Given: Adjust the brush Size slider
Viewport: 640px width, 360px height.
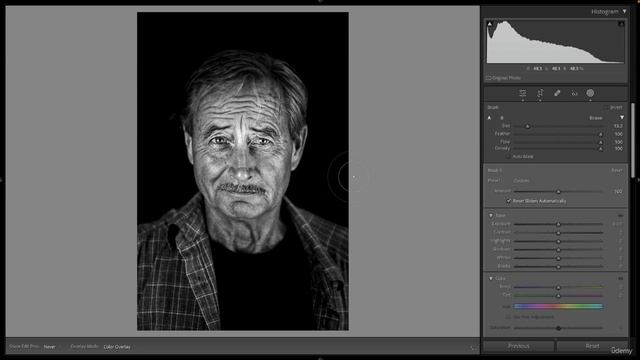Looking at the screenshot, I should (x=527, y=126).
